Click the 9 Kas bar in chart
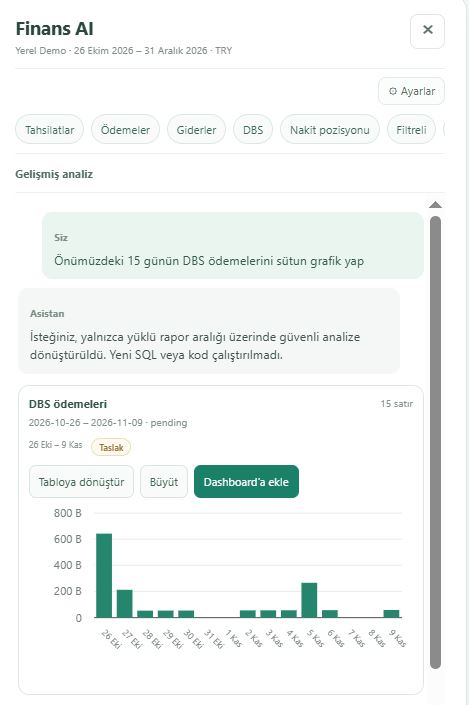This screenshot has height=705, width=469. tap(392, 614)
